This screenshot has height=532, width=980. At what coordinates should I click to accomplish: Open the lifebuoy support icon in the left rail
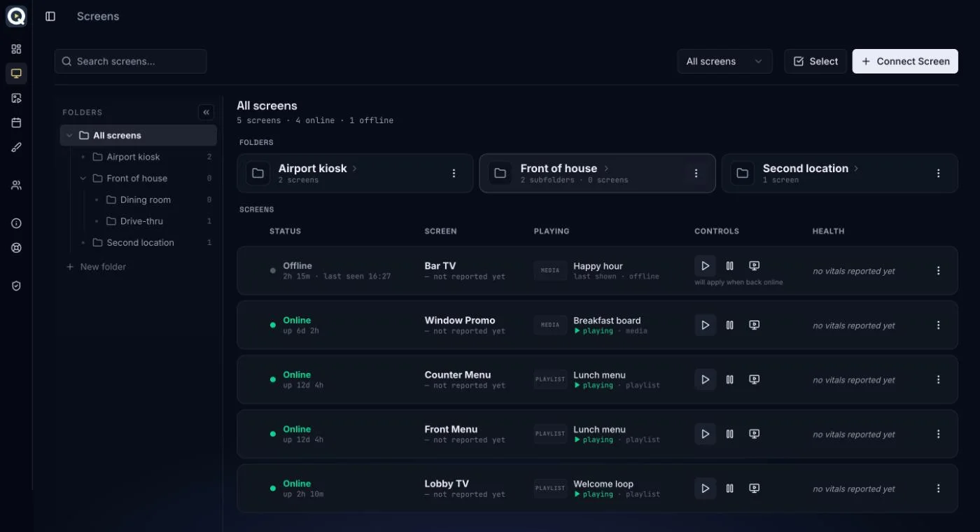(16, 248)
